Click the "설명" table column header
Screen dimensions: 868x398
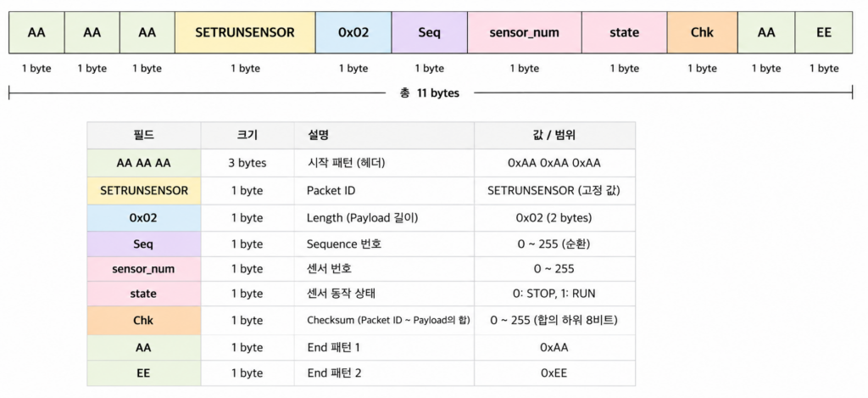tap(384, 135)
